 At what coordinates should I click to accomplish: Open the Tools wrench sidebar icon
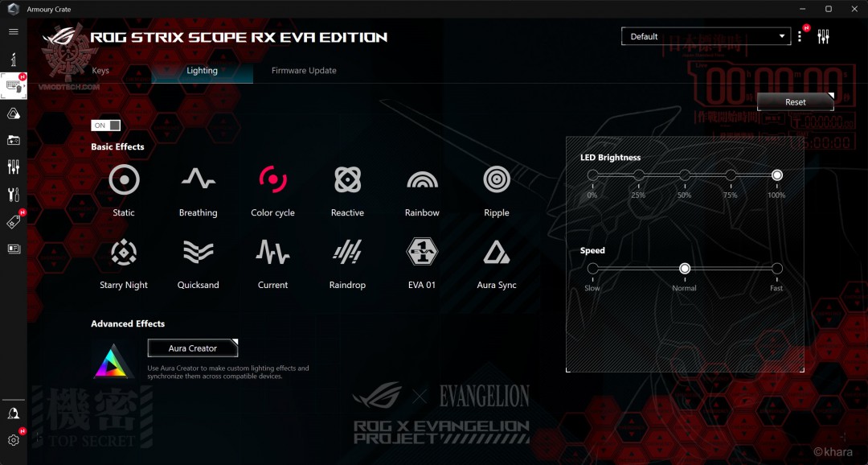pyautogui.click(x=14, y=195)
